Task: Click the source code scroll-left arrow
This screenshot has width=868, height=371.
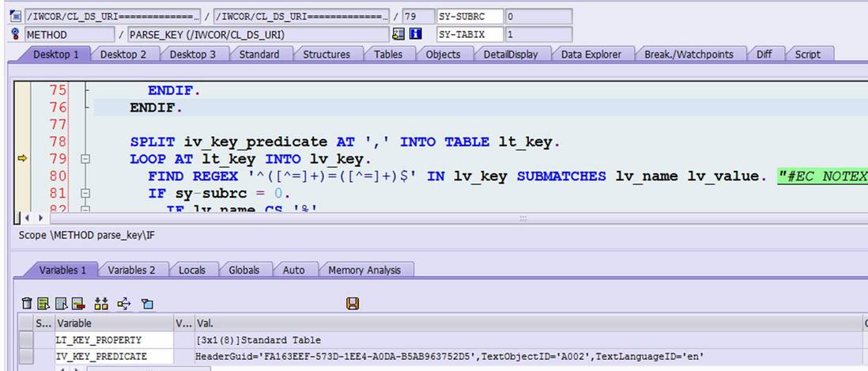Action: point(27,218)
